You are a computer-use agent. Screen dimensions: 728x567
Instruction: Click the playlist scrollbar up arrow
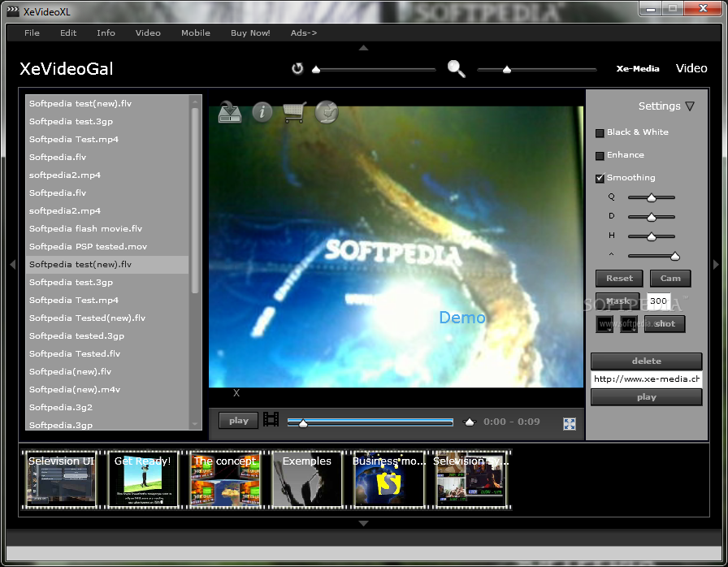point(195,102)
